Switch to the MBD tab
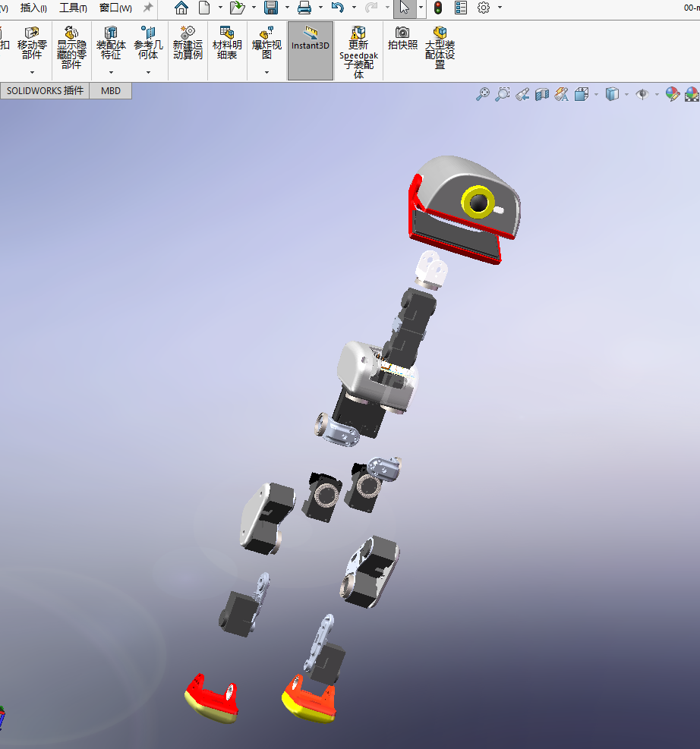 click(110, 91)
